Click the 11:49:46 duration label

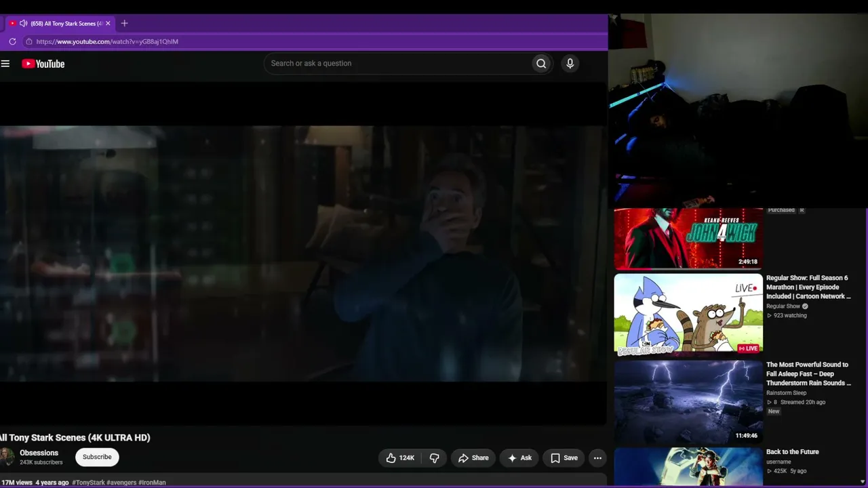(x=747, y=435)
